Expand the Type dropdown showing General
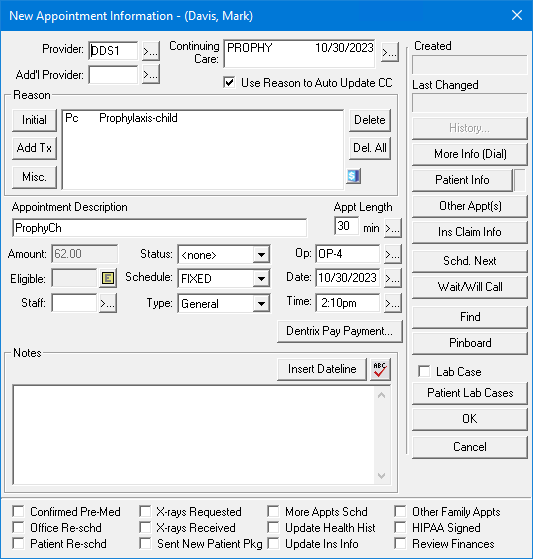The width and height of the screenshot is (533, 559). (x=261, y=304)
